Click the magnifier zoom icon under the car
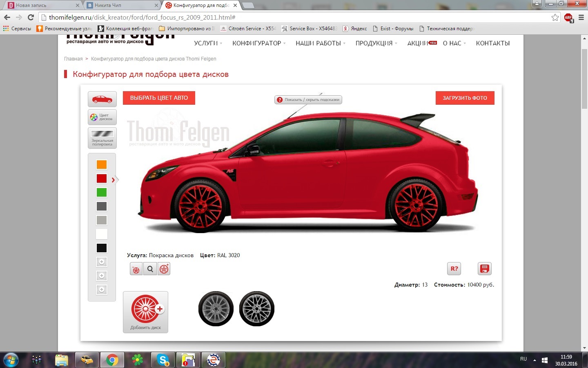 (x=150, y=269)
